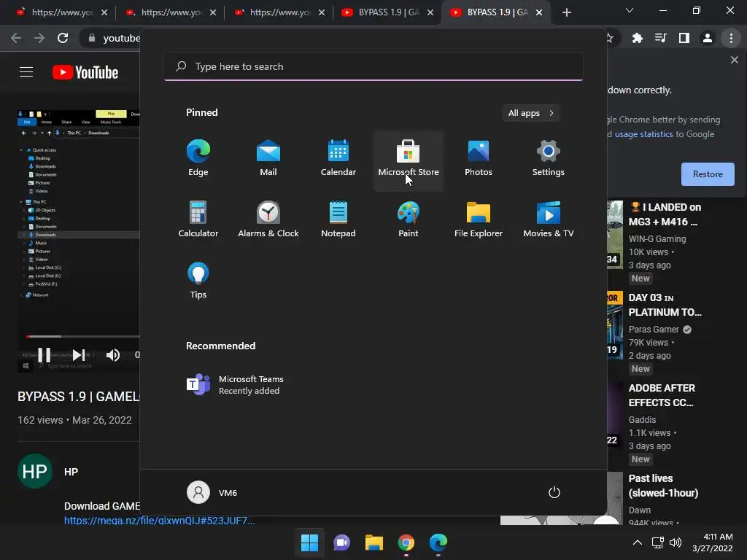Screen dimensions: 747x560
Task: Open Chrome three-dot menu
Action: pyautogui.click(x=731, y=38)
